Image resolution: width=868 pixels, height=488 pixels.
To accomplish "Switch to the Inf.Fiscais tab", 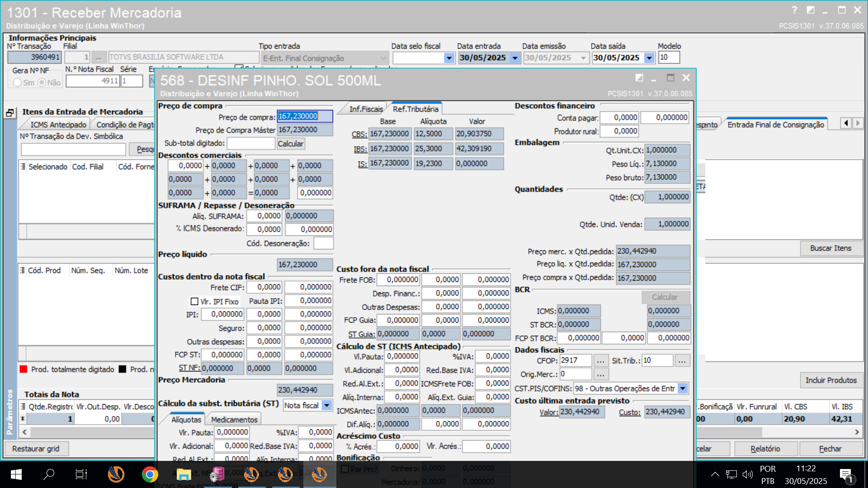I will coord(366,109).
